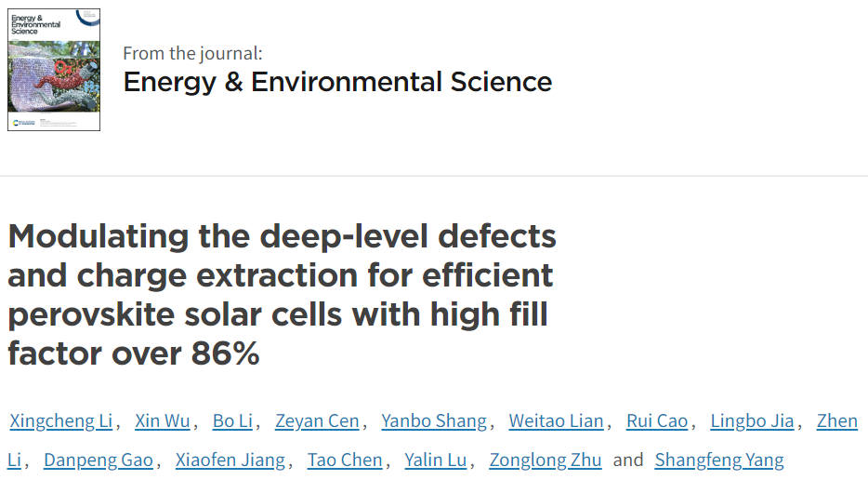The width and height of the screenshot is (868, 480).
Task: Open Weitao Lian author details
Action: [x=557, y=421]
